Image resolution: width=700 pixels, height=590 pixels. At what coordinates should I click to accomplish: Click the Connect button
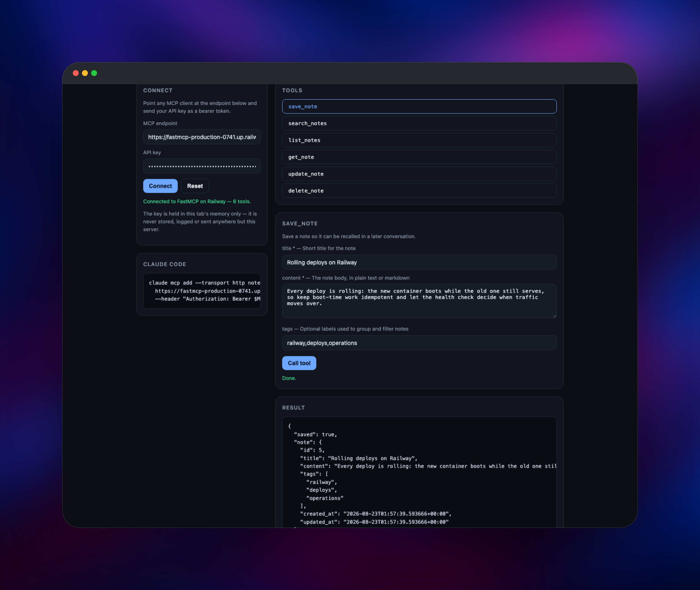point(160,186)
